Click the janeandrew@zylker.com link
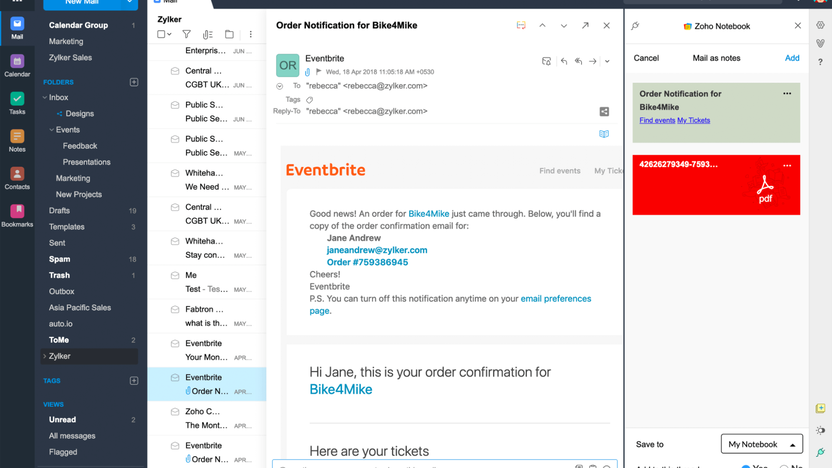Screen dimensions: 832x468 click(x=377, y=250)
